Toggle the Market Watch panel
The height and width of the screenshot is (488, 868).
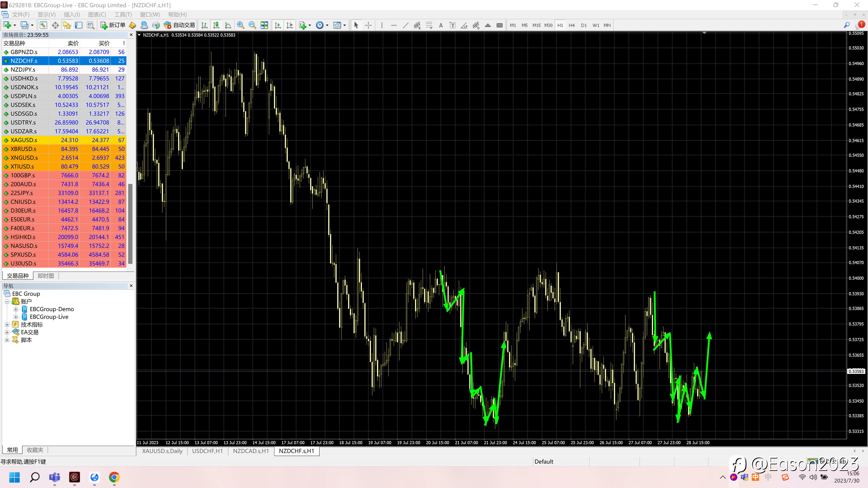tap(43, 25)
